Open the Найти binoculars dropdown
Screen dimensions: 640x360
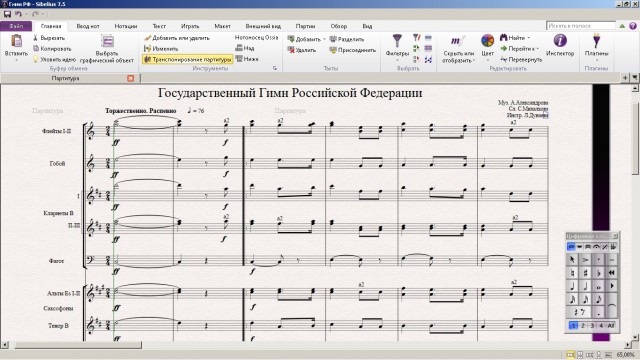(x=515, y=38)
